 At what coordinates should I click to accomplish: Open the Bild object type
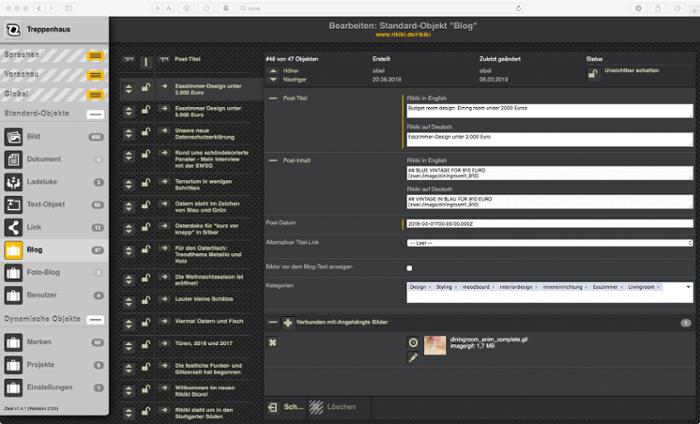pyautogui.click(x=54, y=137)
